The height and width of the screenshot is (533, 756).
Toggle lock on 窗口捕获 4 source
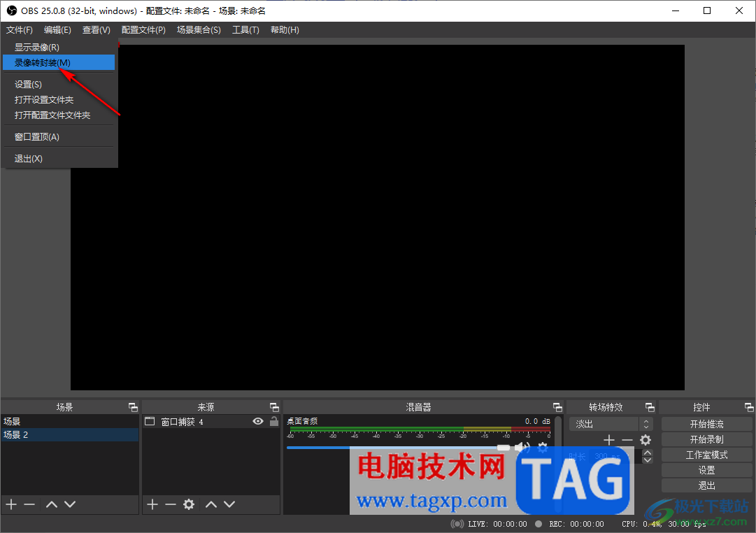[x=274, y=422]
